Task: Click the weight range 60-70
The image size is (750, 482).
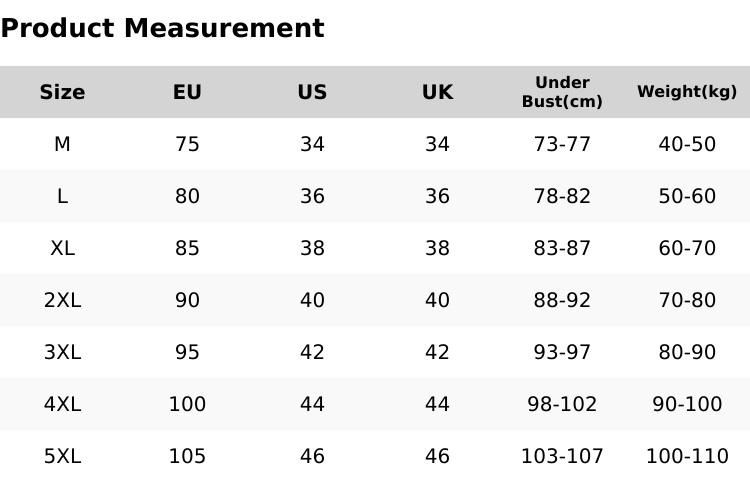Action: click(687, 248)
